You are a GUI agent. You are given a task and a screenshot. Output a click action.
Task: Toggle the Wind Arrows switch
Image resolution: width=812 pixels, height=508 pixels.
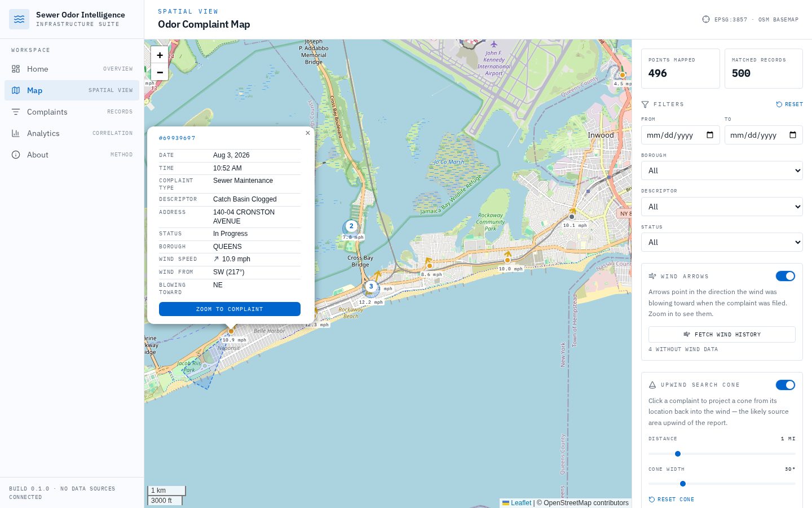[x=785, y=276]
